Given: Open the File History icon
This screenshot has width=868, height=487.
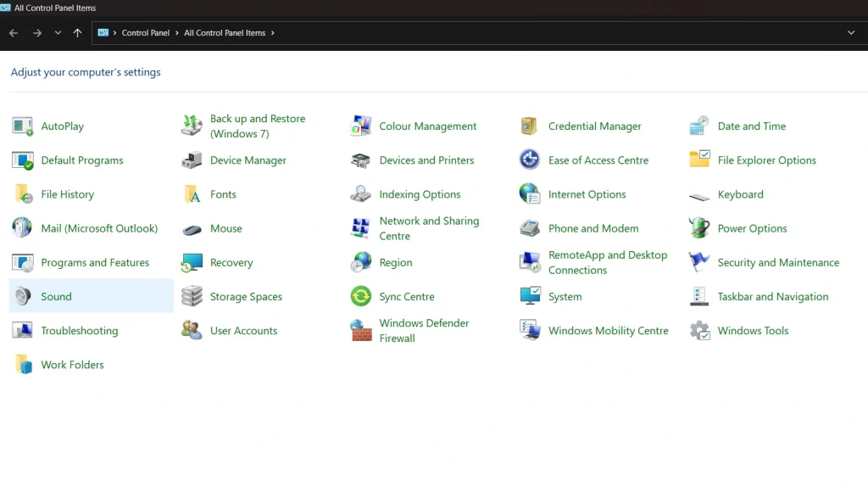Looking at the screenshot, I should click(x=23, y=194).
